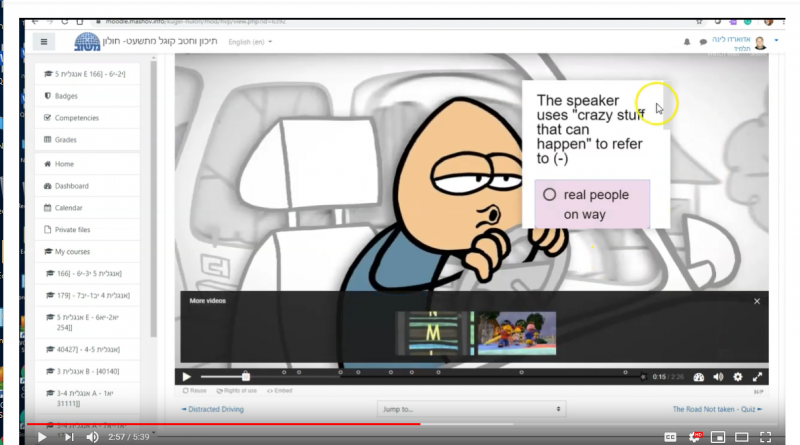Play the interactive H5P video

tap(187, 377)
